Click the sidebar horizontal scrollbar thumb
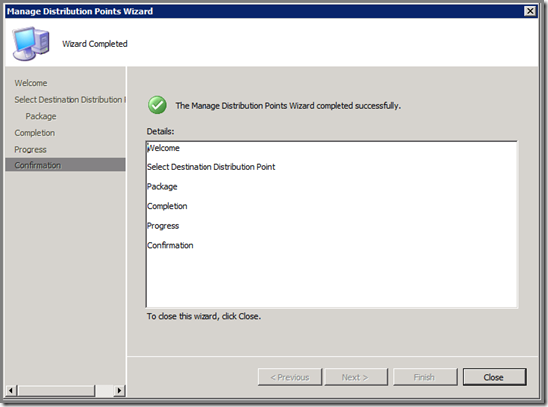548x407 pixels. 56,390
